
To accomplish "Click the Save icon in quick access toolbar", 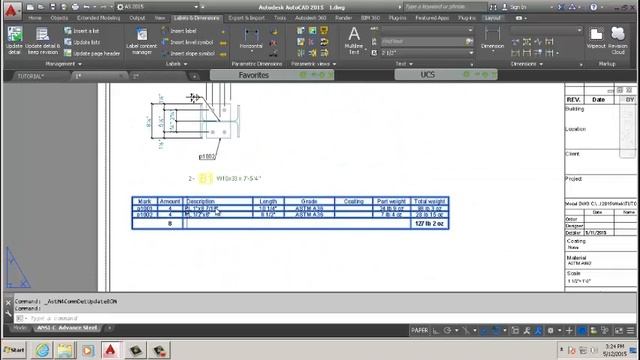I will (x=53, y=7).
